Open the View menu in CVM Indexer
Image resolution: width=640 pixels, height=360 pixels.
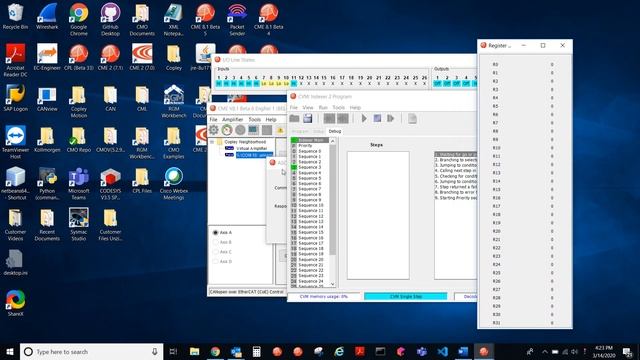[308, 107]
